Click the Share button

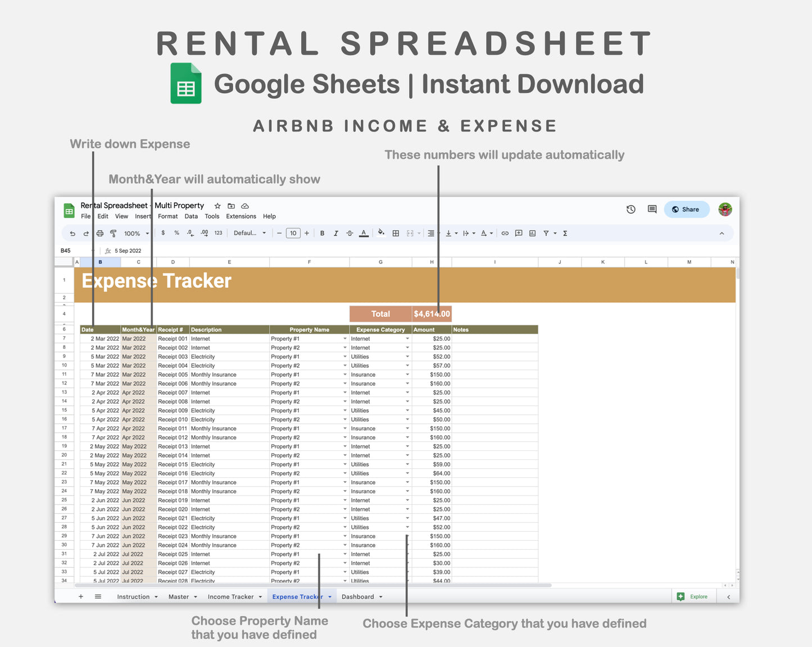[686, 209]
